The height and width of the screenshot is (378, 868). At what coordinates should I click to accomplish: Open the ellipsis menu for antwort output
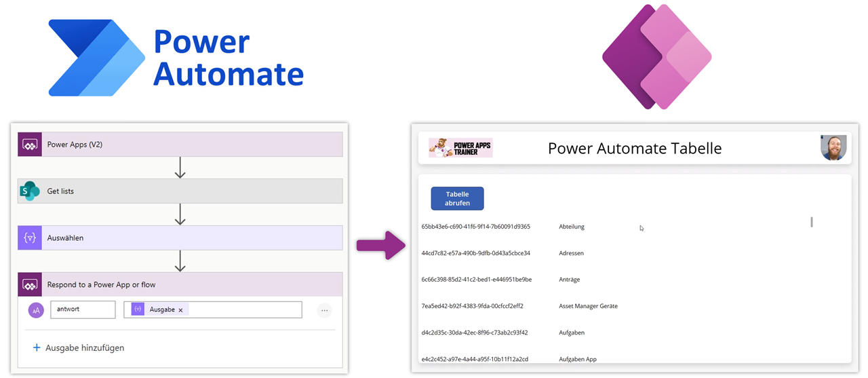tap(324, 310)
